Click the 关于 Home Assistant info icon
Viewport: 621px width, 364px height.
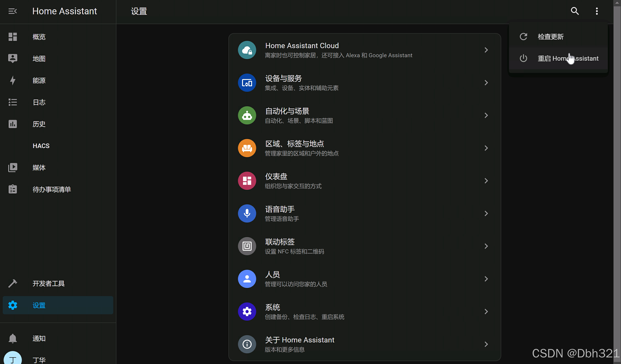247,344
